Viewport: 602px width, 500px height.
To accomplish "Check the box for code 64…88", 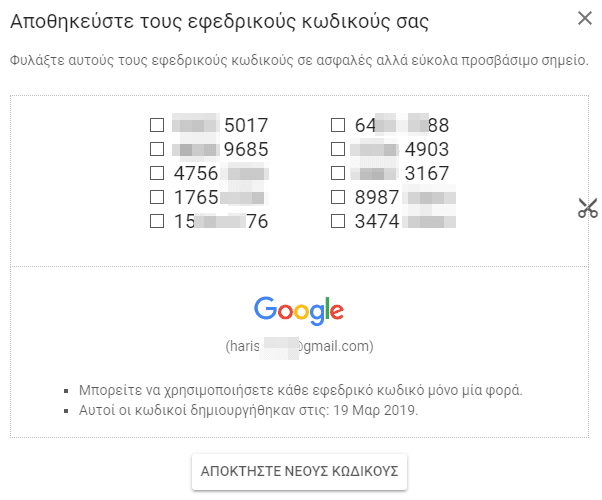I will [338, 125].
